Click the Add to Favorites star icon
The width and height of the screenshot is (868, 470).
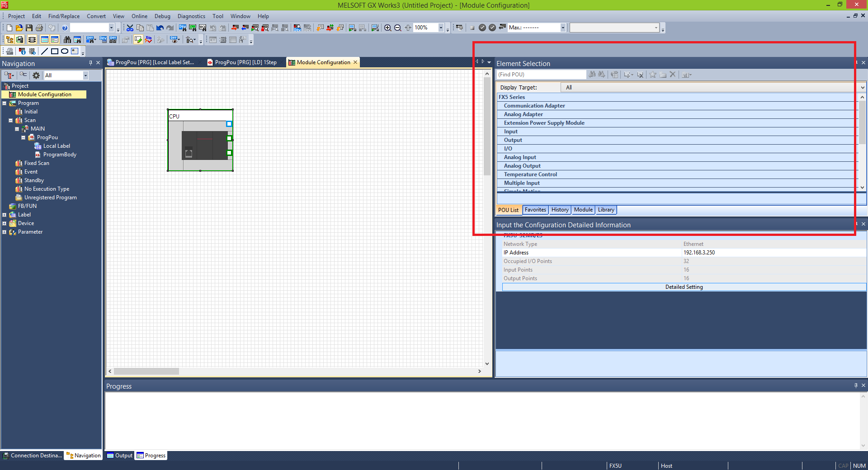[653, 75]
